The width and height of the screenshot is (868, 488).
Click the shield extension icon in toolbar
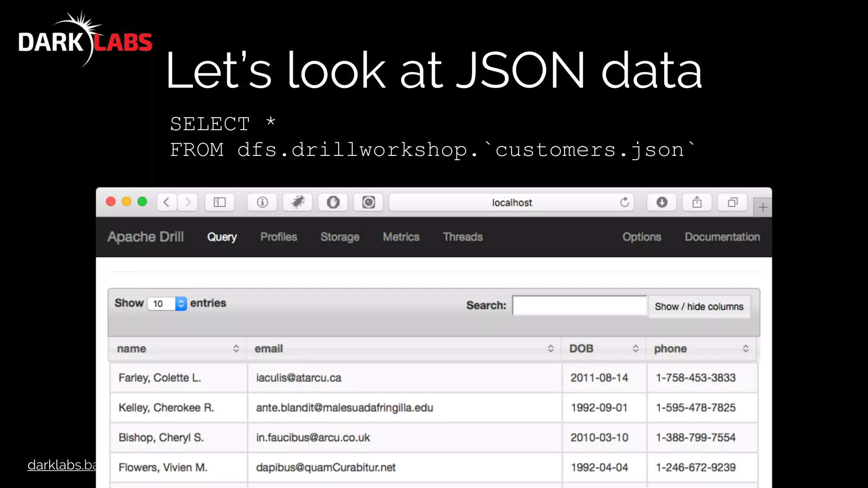coord(333,202)
